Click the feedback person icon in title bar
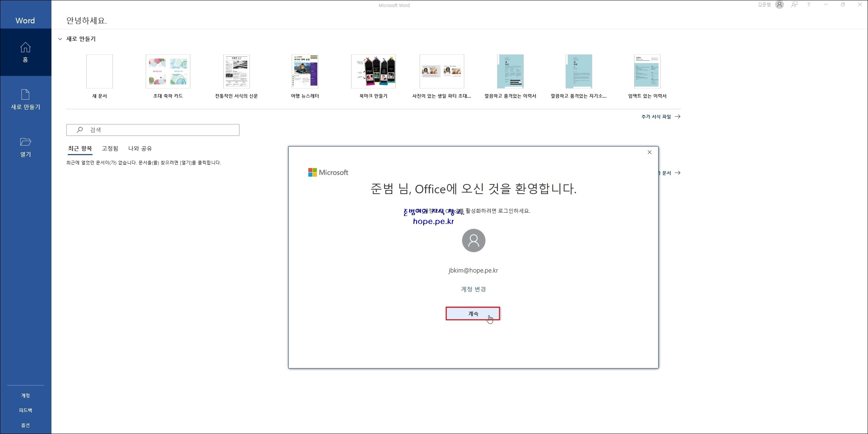 tap(794, 5)
